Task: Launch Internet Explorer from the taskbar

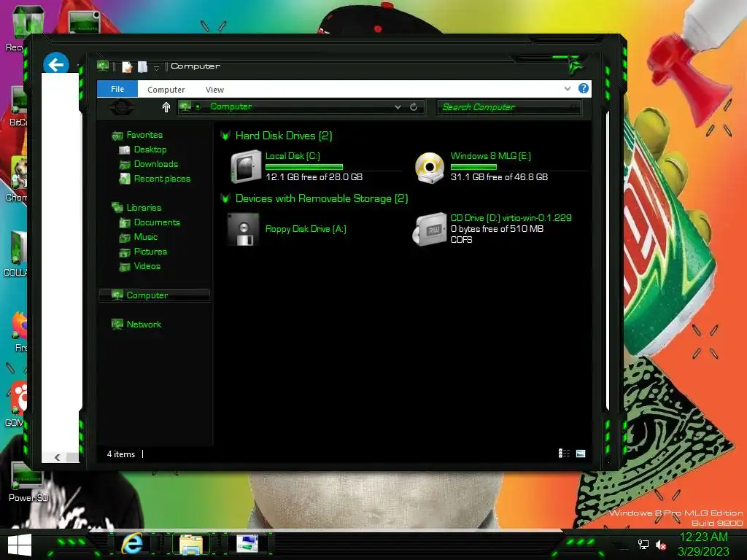Action: pyautogui.click(x=132, y=544)
